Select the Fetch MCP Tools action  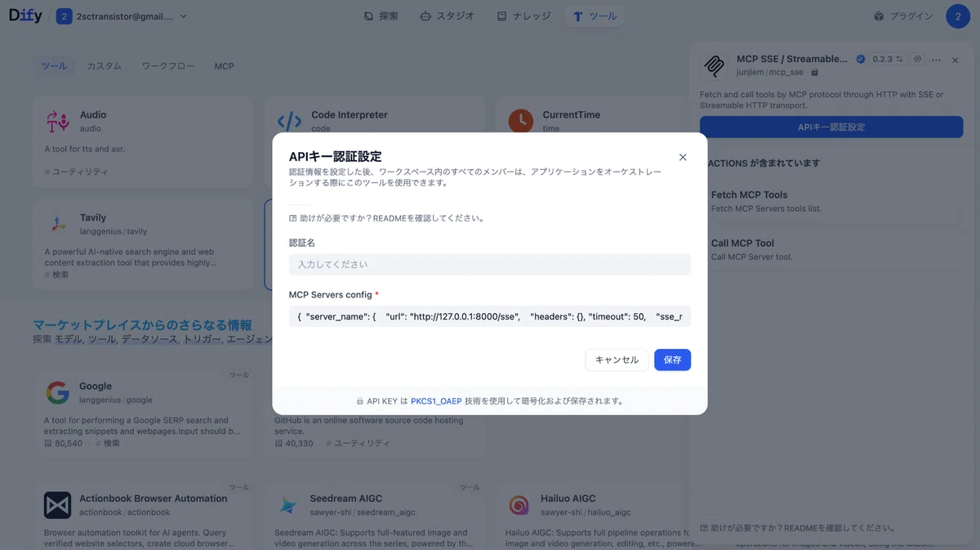click(831, 201)
